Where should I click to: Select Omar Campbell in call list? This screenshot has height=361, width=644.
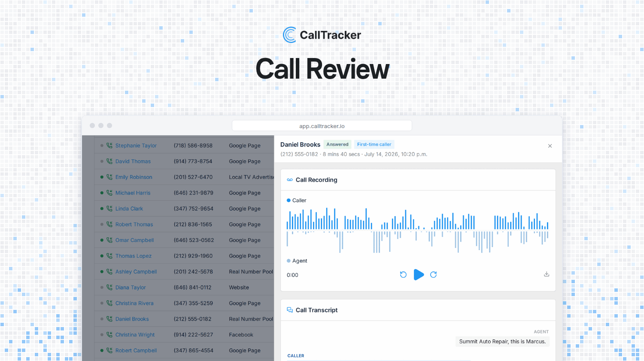135,240
